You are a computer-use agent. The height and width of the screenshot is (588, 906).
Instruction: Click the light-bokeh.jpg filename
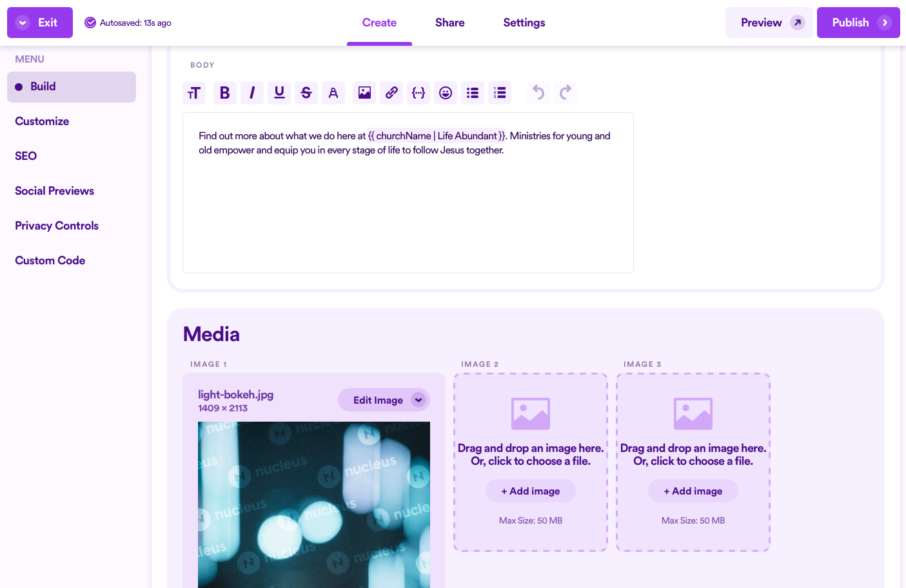[236, 395]
